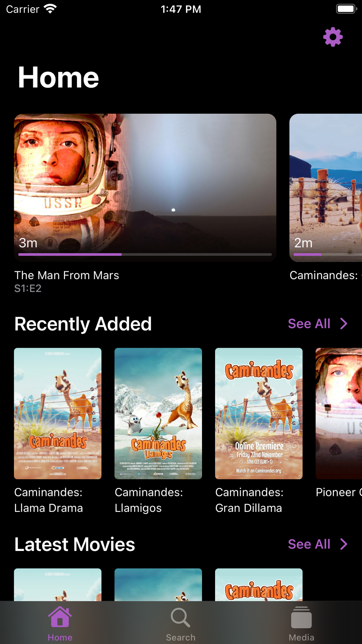Open the third poster under Latest Movies
Image resolution: width=362 pixels, height=644 pixels.
point(259,585)
